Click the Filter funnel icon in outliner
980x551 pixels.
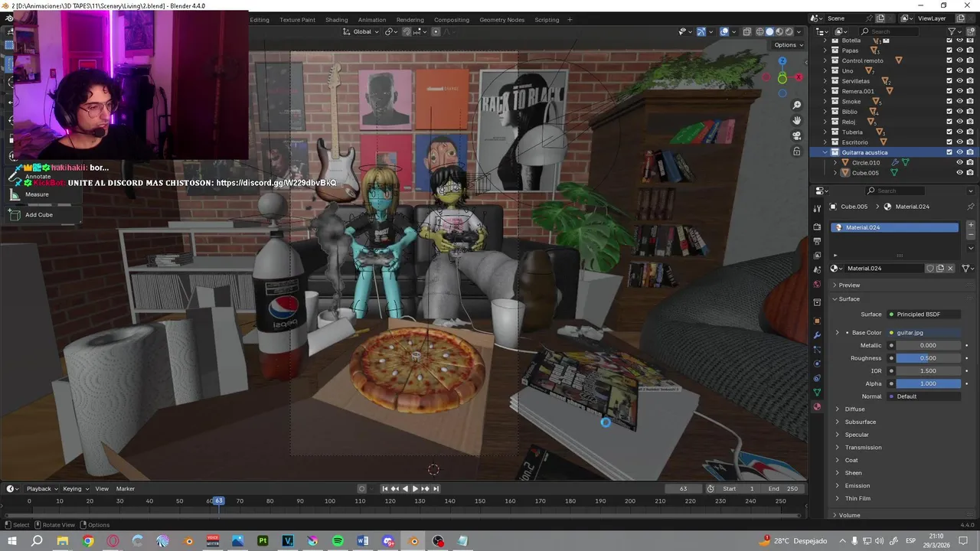point(952,31)
